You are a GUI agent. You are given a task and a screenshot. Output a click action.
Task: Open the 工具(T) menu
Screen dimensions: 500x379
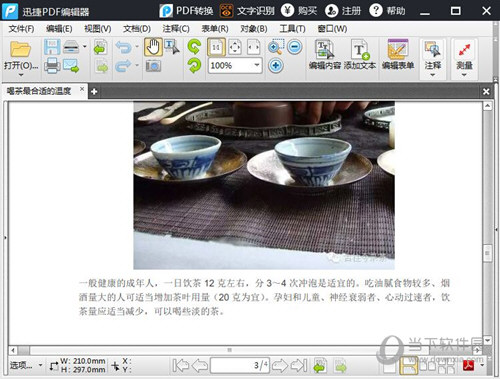[x=292, y=29]
